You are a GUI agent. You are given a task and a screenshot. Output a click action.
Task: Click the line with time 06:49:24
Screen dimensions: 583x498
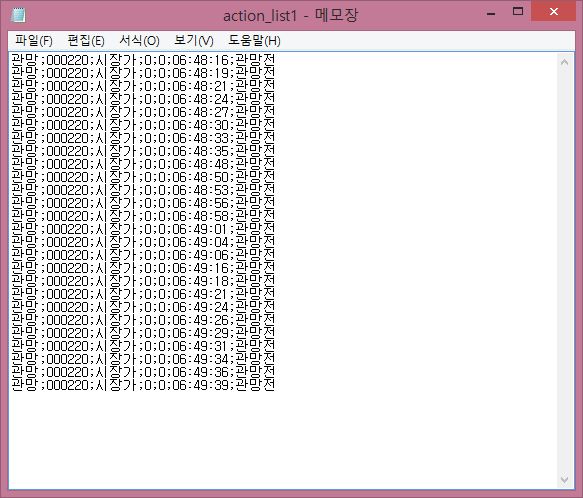click(143, 308)
